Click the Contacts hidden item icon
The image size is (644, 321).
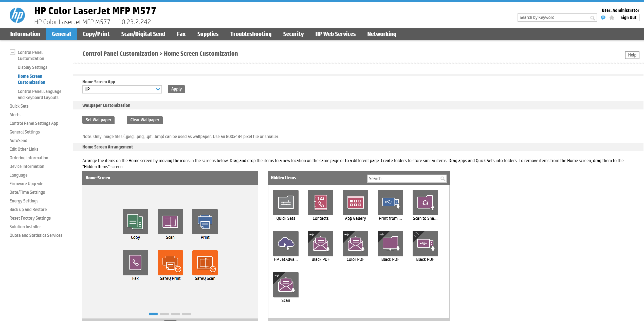[x=320, y=202]
